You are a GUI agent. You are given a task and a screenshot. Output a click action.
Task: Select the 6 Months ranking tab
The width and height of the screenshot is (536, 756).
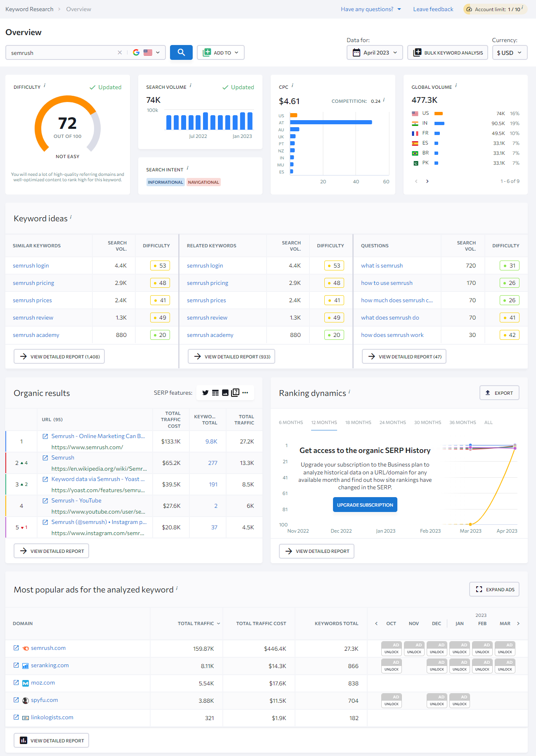(x=290, y=422)
